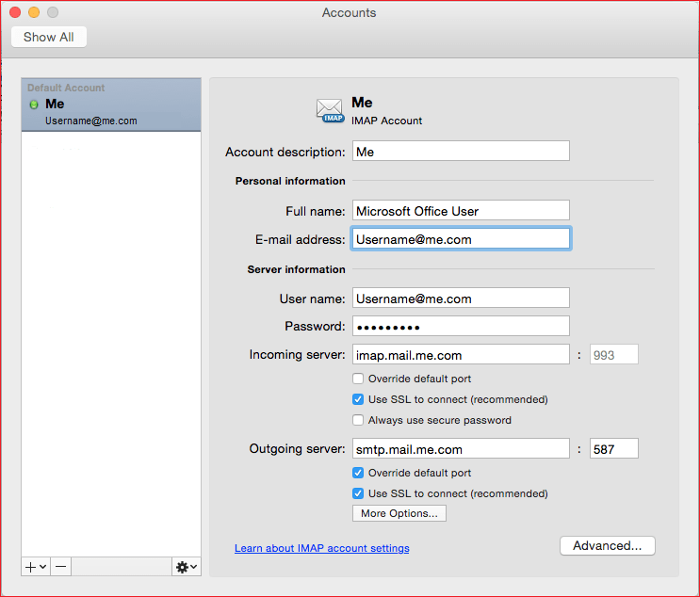Toggle outgoing Use SSL to connect checkbox
This screenshot has height=597, width=700.
pyautogui.click(x=358, y=493)
